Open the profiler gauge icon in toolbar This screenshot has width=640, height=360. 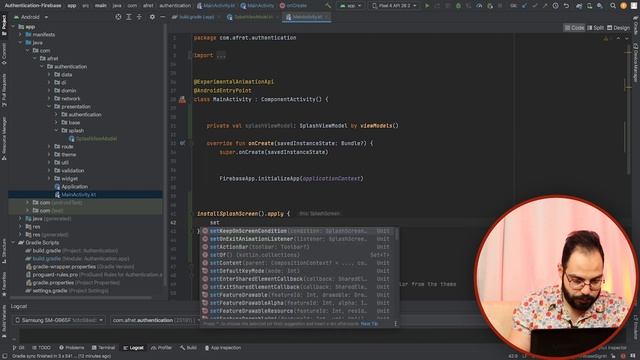click(x=479, y=6)
